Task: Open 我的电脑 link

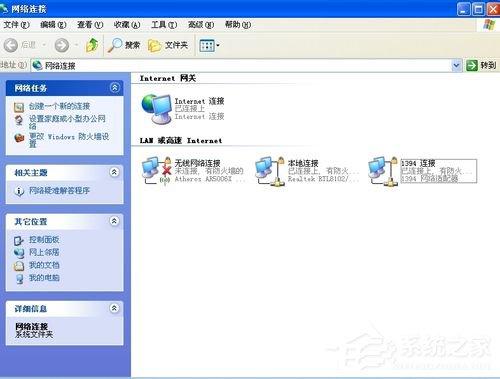Action: (x=44, y=277)
